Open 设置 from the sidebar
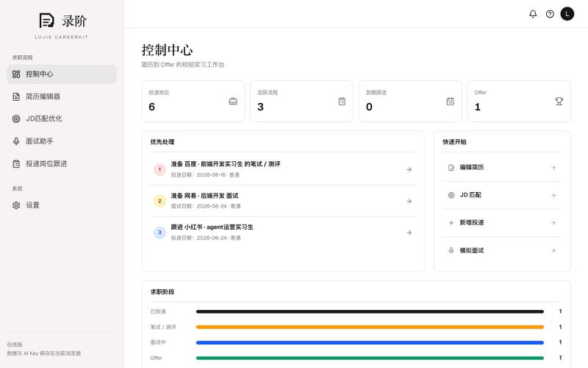The width and height of the screenshot is (588, 368). click(62, 205)
